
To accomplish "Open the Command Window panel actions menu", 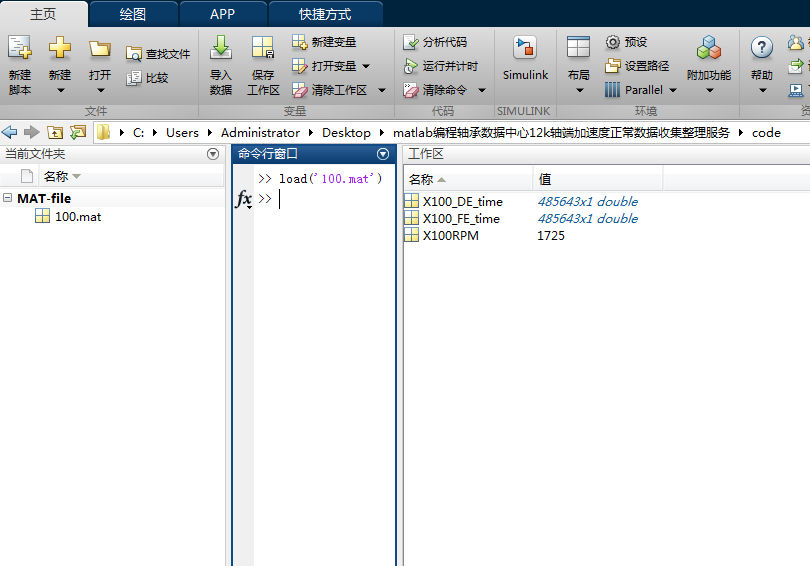I will pyautogui.click(x=383, y=154).
